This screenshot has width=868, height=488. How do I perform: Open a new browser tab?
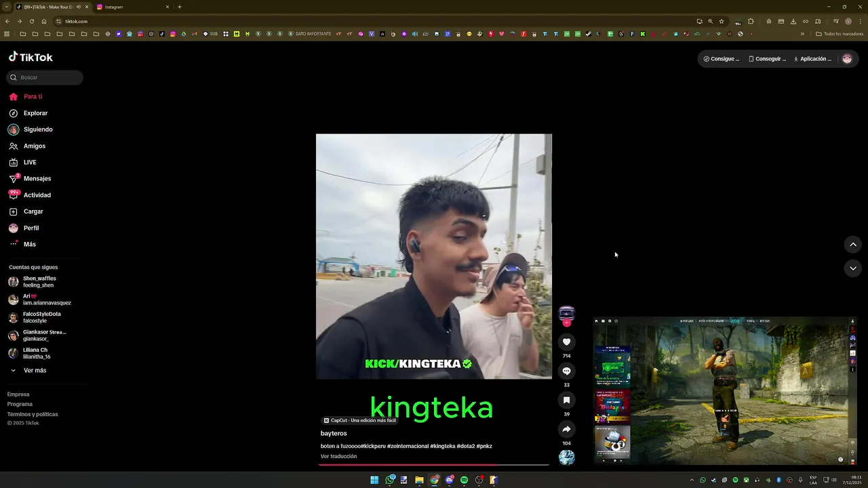(180, 7)
